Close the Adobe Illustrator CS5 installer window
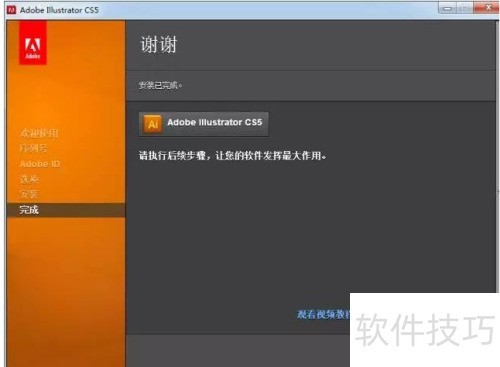The image size is (500, 367). click(486, 8)
